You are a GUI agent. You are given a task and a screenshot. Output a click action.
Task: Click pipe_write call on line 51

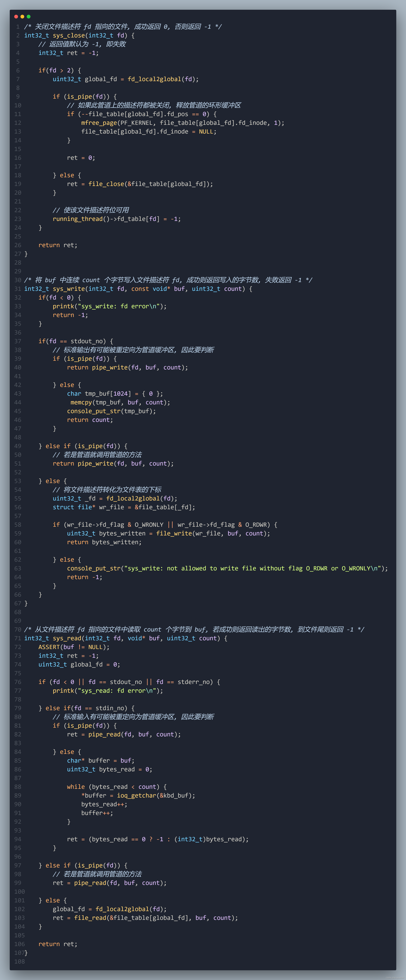[126, 464]
